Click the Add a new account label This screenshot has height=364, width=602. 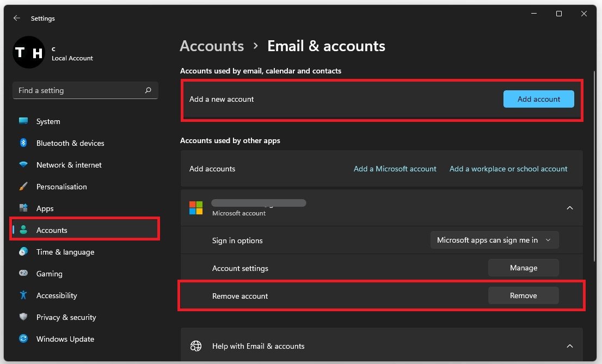[222, 99]
